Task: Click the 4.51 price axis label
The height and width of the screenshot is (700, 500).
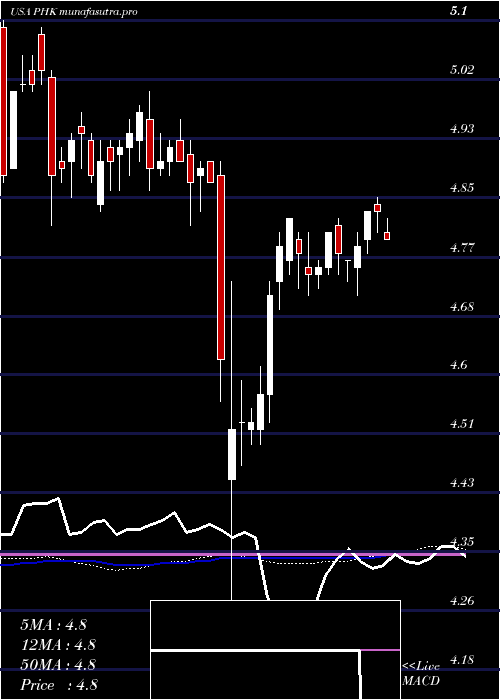Action: pyautogui.click(x=462, y=424)
